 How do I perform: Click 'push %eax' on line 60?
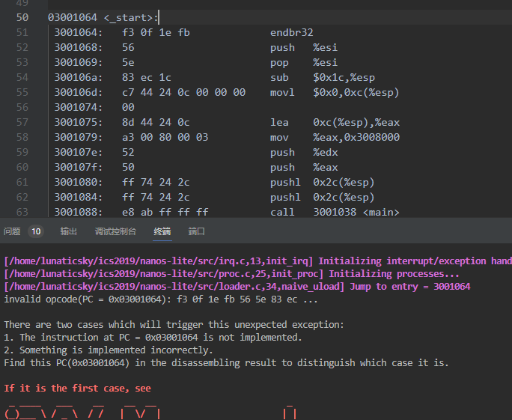click(304, 167)
